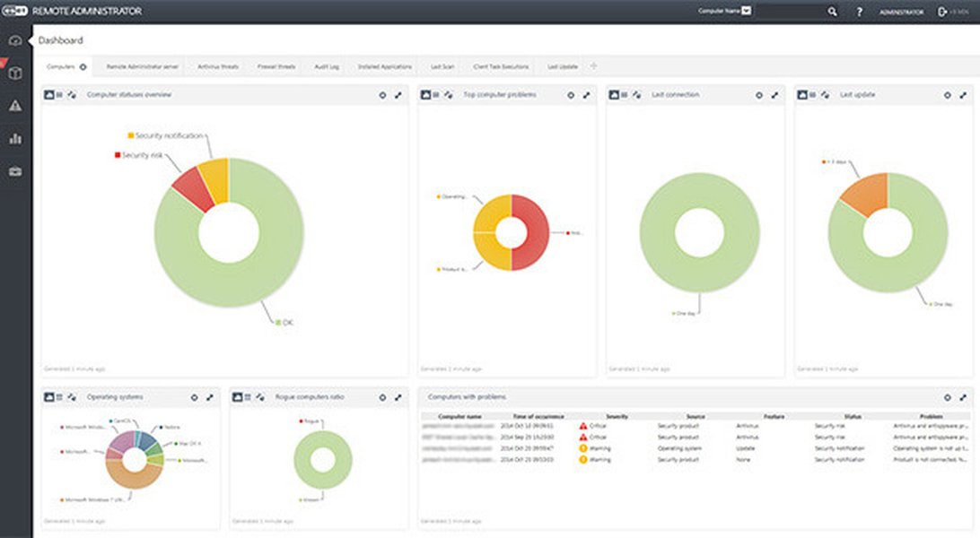Open settings gear of Operating systems panel
Screen dimensions: 980x538
click(194, 397)
